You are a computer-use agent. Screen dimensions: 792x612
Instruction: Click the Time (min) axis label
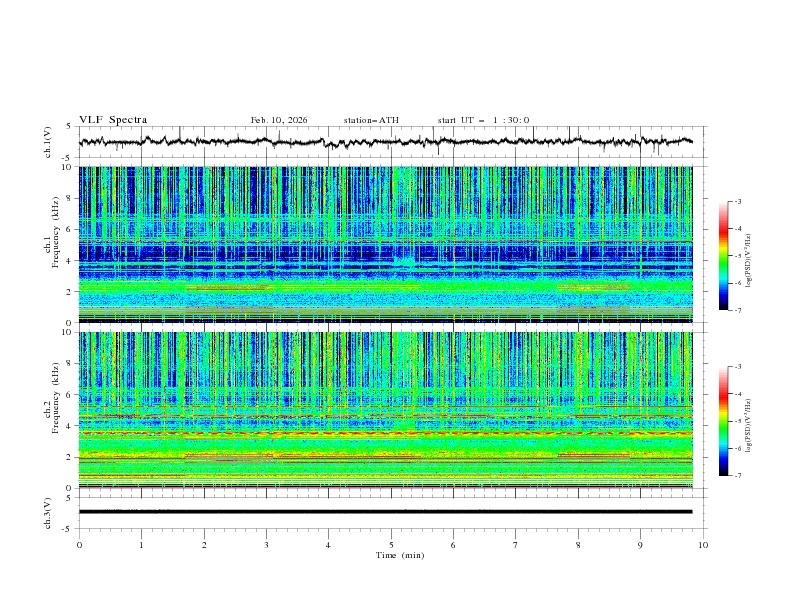(402, 555)
